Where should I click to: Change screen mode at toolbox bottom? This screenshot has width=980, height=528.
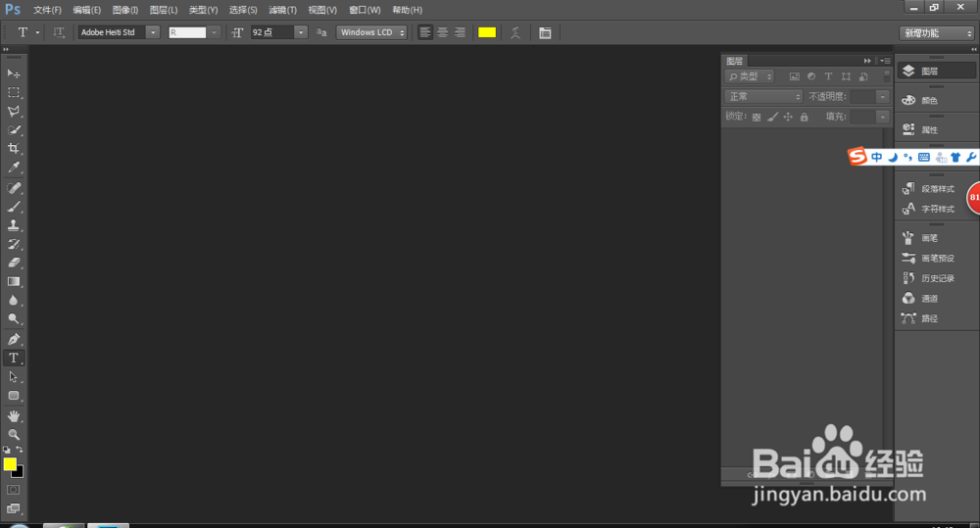13,508
